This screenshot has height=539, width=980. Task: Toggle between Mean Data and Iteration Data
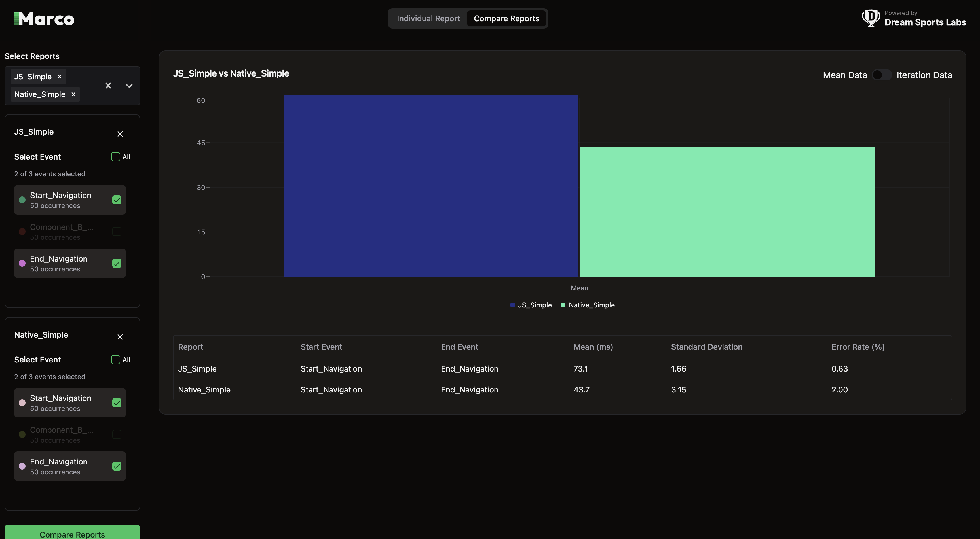coord(882,75)
